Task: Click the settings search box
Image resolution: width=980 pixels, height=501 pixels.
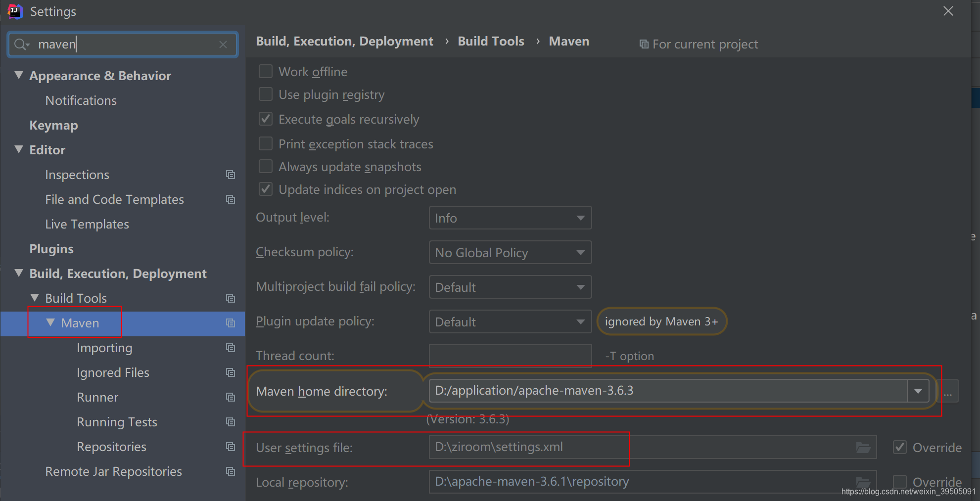Action: point(123,45)
